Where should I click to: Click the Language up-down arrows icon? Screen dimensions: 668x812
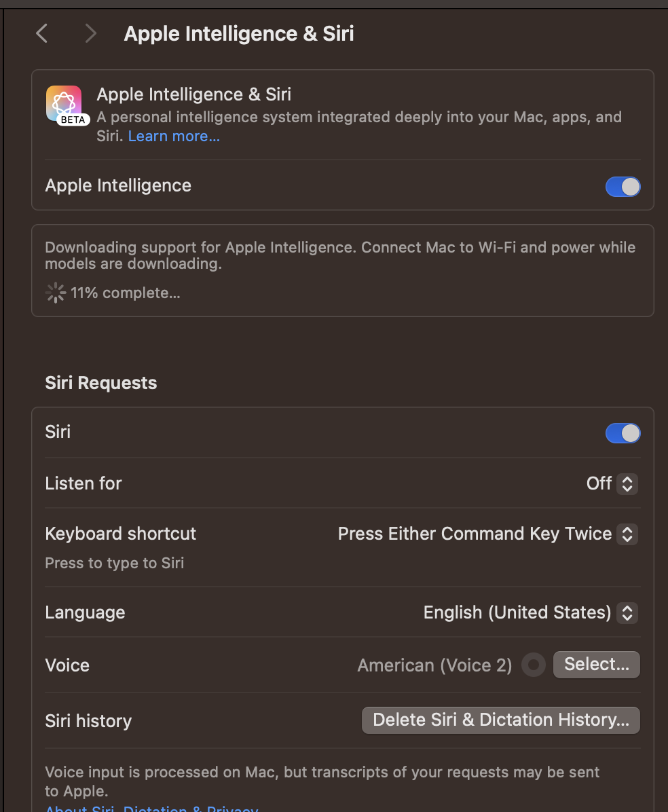628,613
